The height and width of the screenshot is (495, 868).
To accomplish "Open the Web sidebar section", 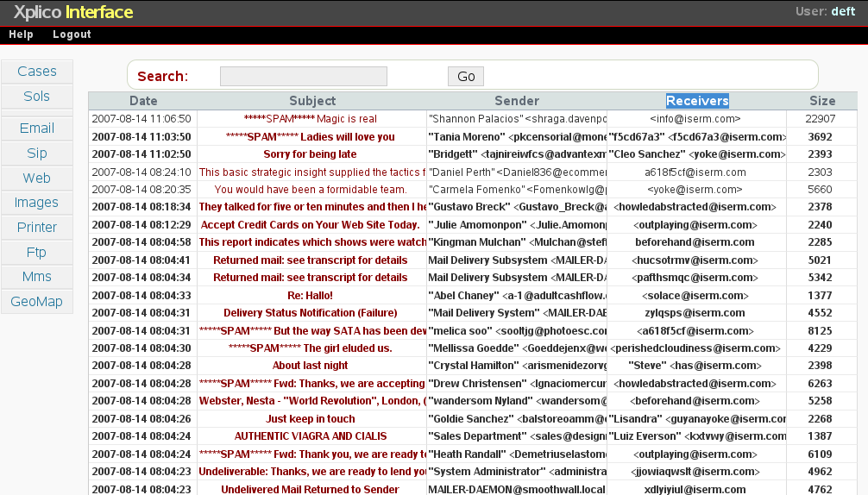I will pyautogui.click(x=37, y=179).
